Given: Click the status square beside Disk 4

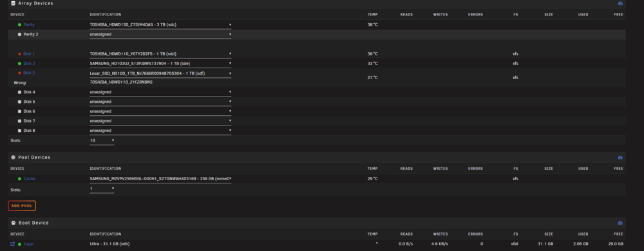Looking at the screenshot, I should [19, 92].
